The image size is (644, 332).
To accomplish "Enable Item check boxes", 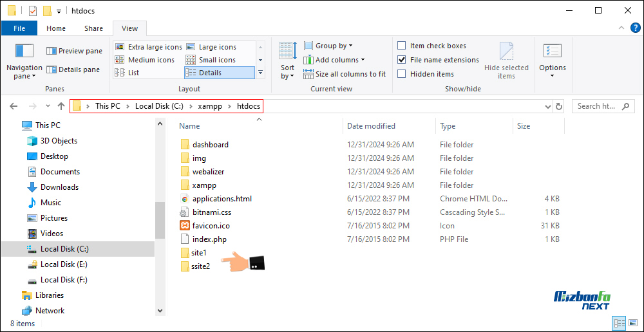I will pos(402,46).
